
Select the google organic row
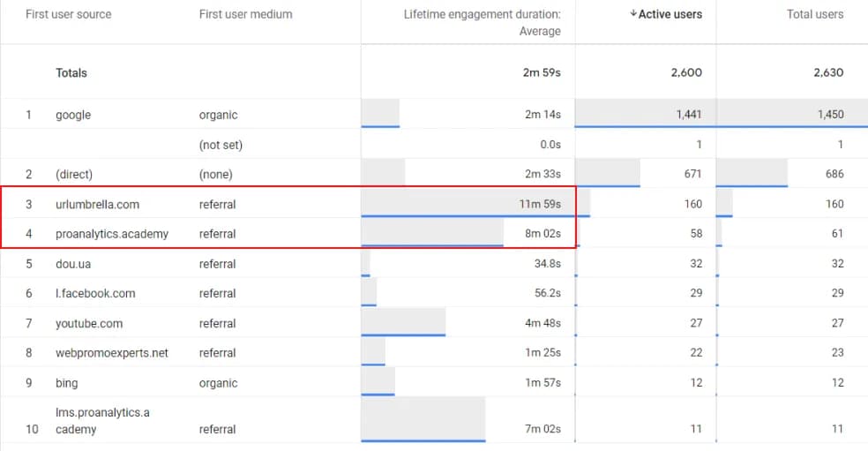[x=434, y=114]
